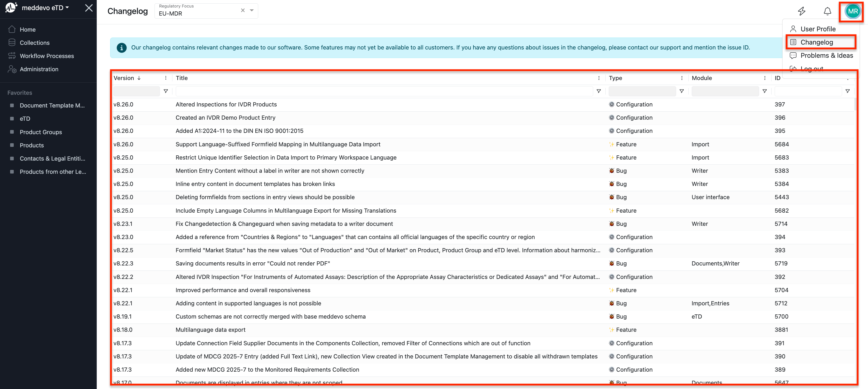Click the Type column header
868x389 pixels.
(615, 78)
